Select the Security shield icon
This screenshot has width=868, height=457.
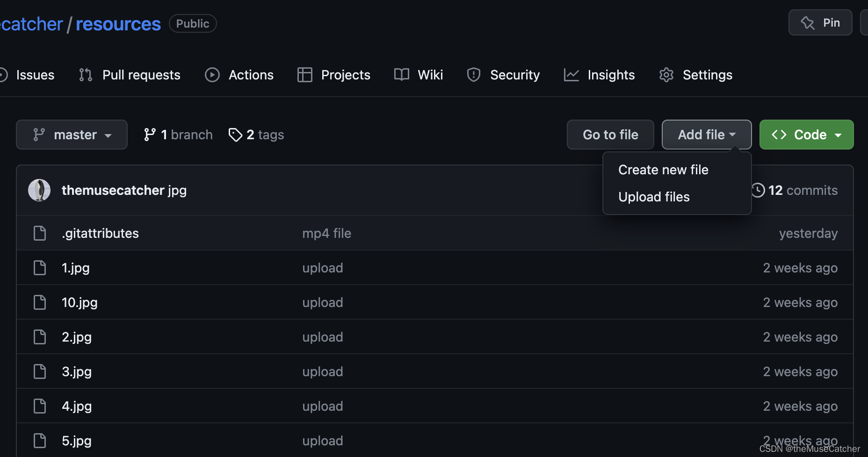[x=474, y=75]
